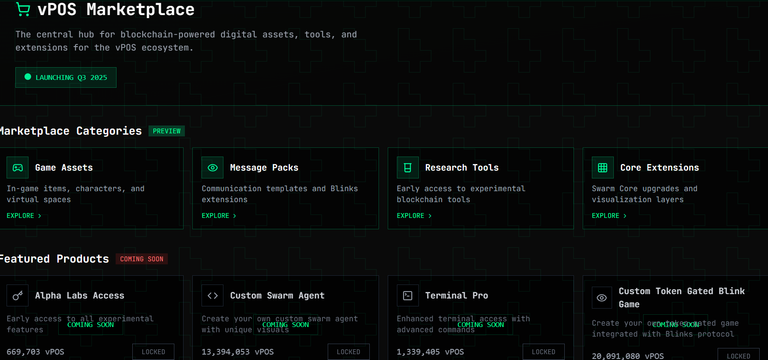Click the code brackets icon for Custom Swarm Agent
This screenshot has height=360, width=768.
coord(213,295)
